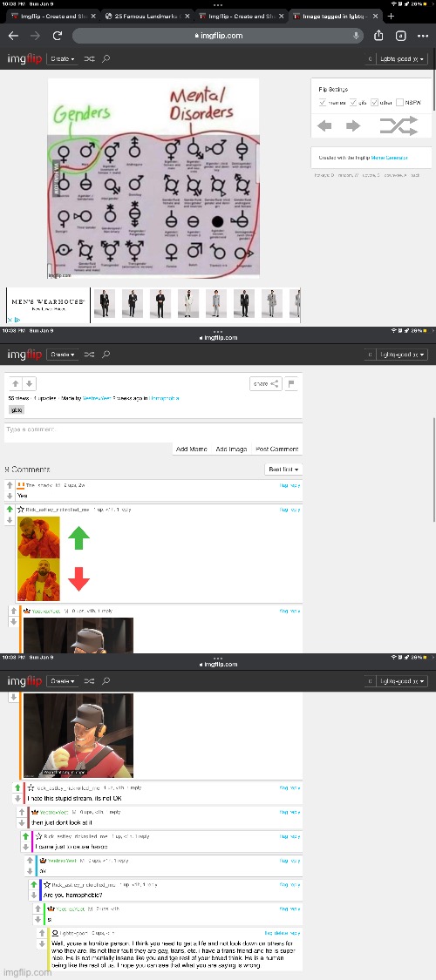Downvote the image using arrow beside share

(29, 384)
